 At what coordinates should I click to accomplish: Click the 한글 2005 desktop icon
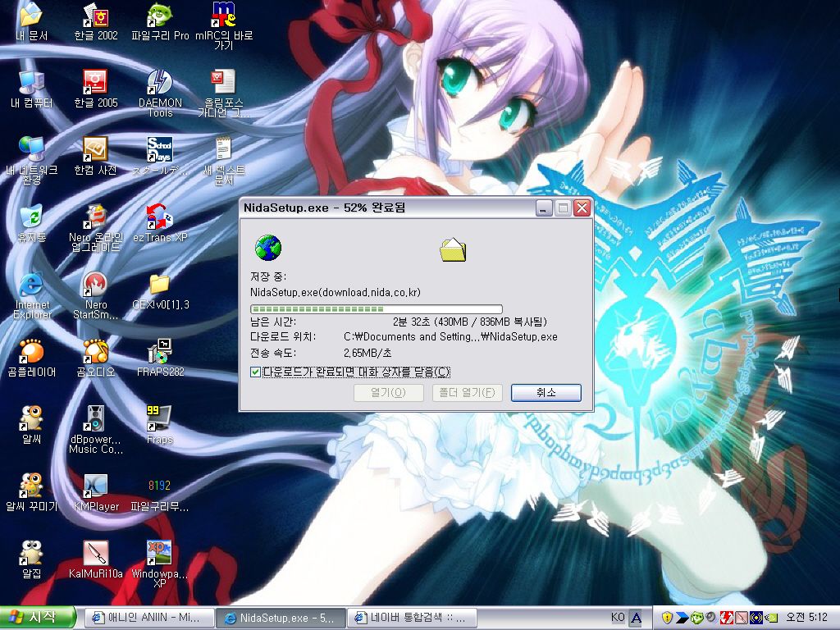pos(95,83)
